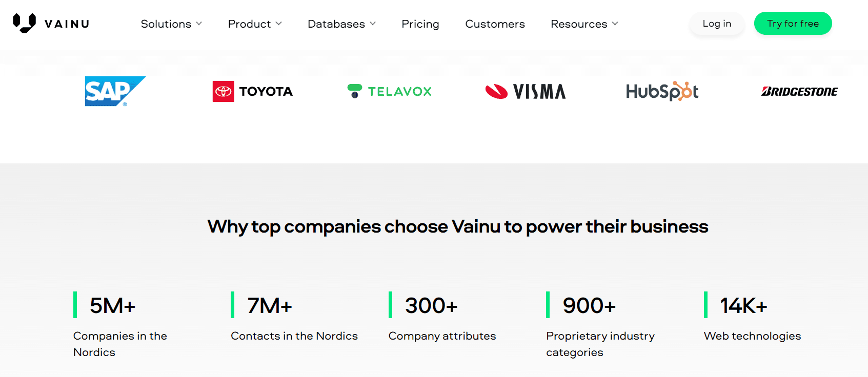The image size is (868, 377).
Task: Click the SAP logo
Action: 115,91
